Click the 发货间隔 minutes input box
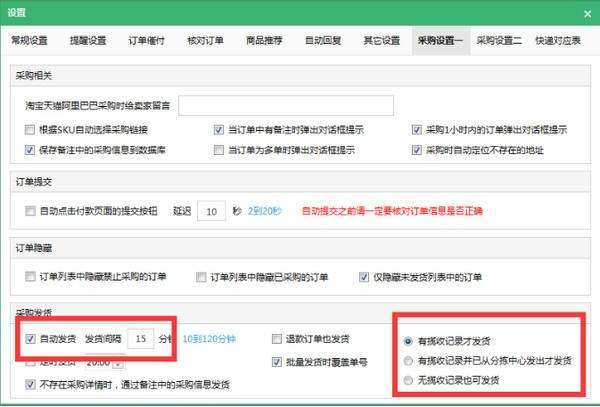 click(143, 339)
